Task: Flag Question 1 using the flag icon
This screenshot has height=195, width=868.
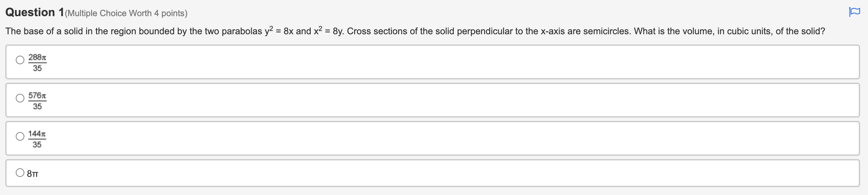Action: click(x=855, y=11)
